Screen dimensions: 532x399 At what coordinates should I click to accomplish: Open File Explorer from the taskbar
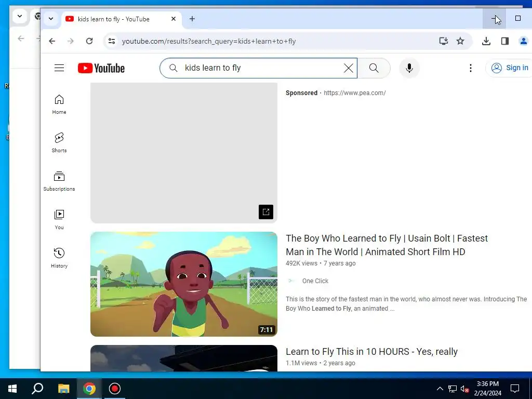(63, 389)
